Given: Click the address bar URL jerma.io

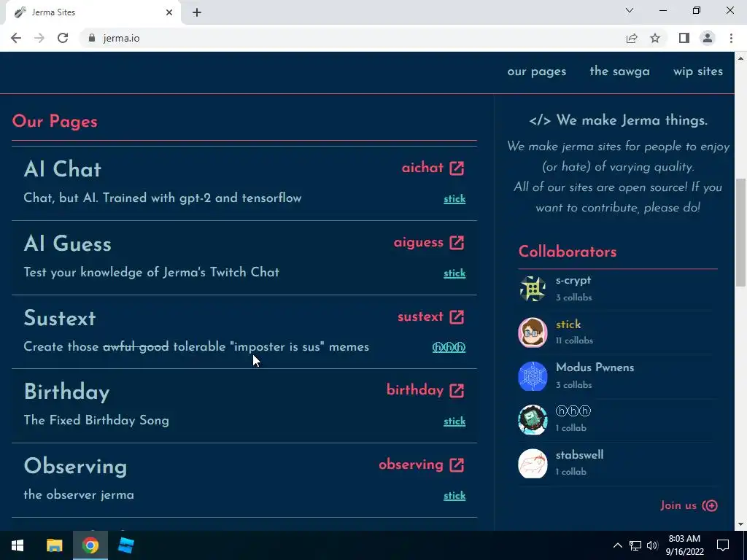Looking at the screenshot, I should point(122,39).
